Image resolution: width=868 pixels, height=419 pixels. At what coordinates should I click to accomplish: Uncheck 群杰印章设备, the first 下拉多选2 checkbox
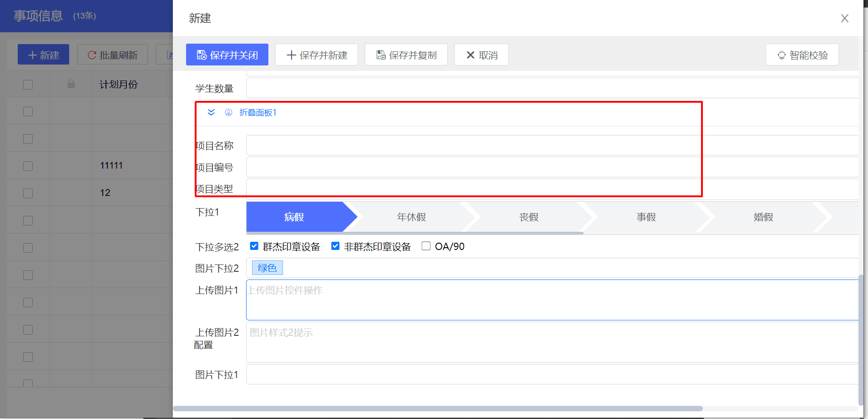tap(254, 246)
